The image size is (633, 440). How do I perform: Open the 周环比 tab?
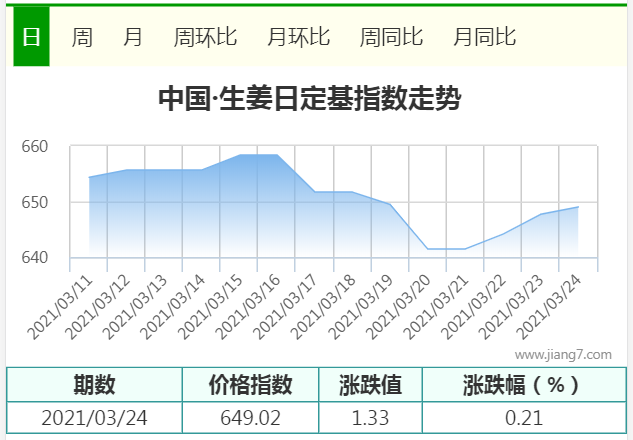pos(205,37)
